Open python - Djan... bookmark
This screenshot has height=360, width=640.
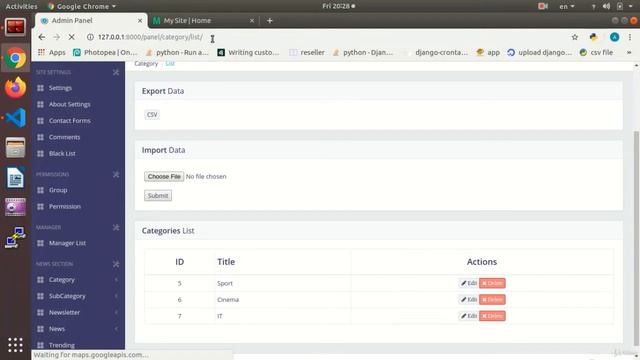coord(362,53)
